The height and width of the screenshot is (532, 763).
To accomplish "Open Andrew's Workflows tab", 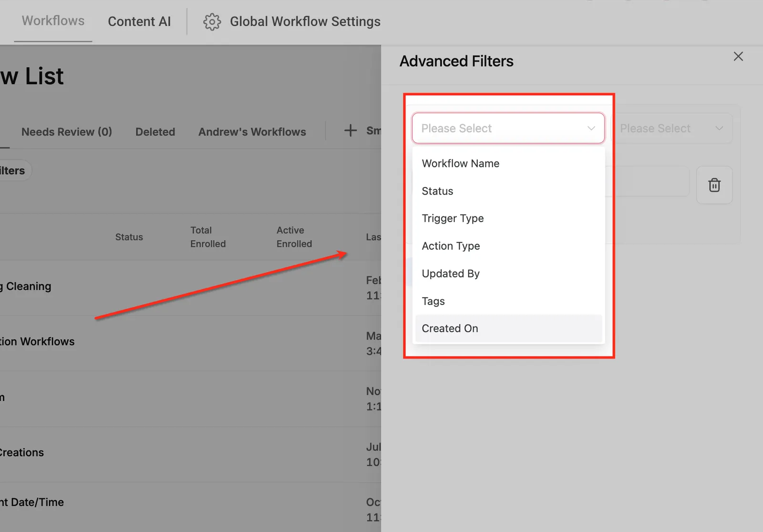I will 252,132.
